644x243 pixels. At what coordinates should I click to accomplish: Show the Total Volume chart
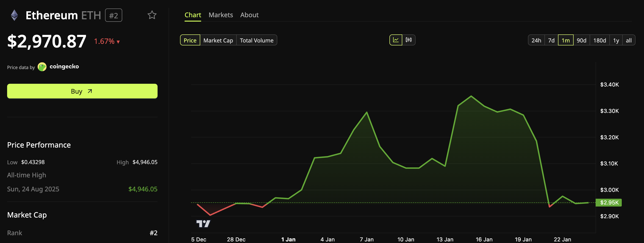point(256,40)
